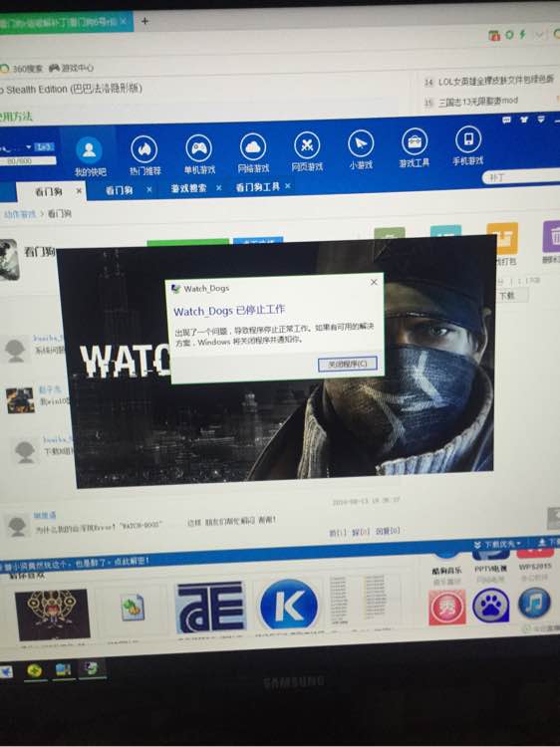The width and height of the screenshot is (560, 747).
Task: Switch to the 看门狗工具 tab
Action: [x=257, y=187]
